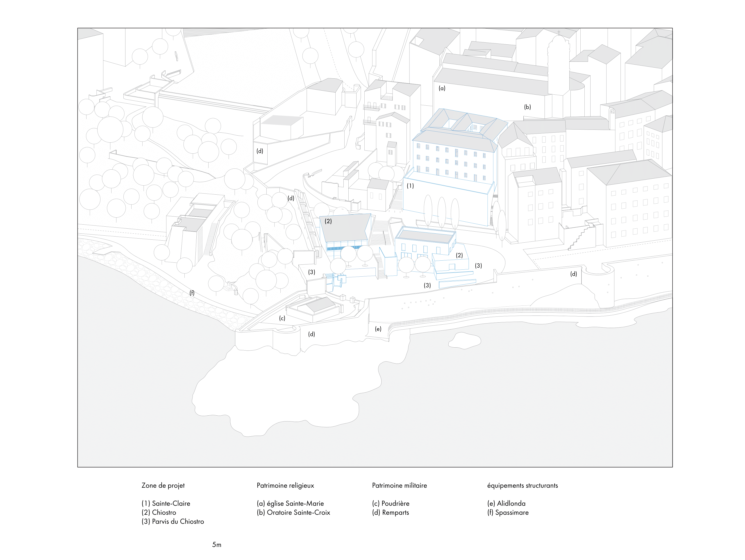Click the (e) label at the waterfront
Viewport: 745px width, 560px height.
pyautogui.click(x=378, y=329)
